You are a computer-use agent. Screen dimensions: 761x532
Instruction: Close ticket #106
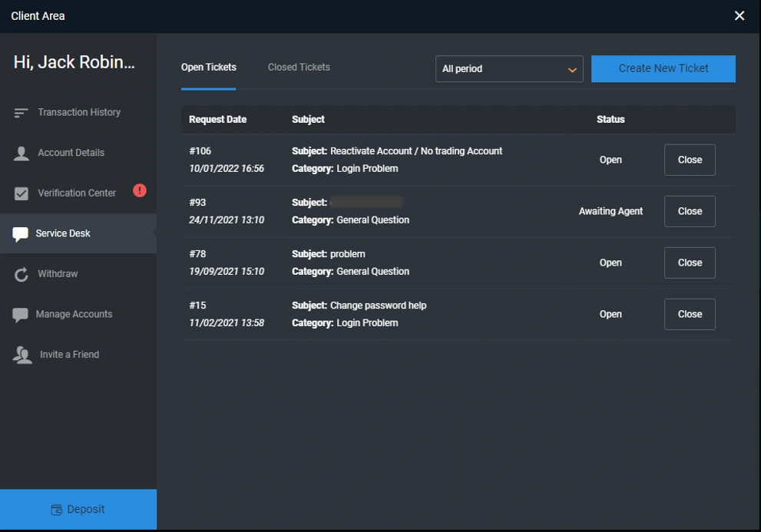(690, 160)
